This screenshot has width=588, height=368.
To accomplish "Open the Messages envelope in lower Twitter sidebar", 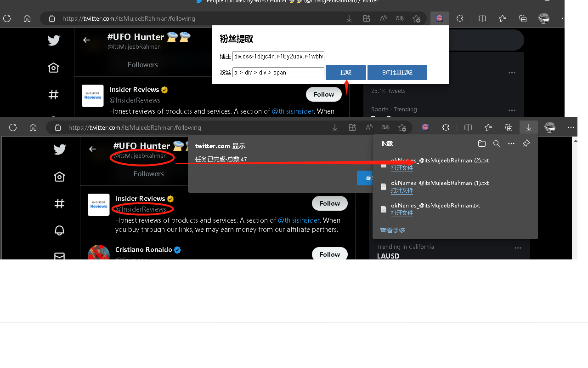I will 59,256.
